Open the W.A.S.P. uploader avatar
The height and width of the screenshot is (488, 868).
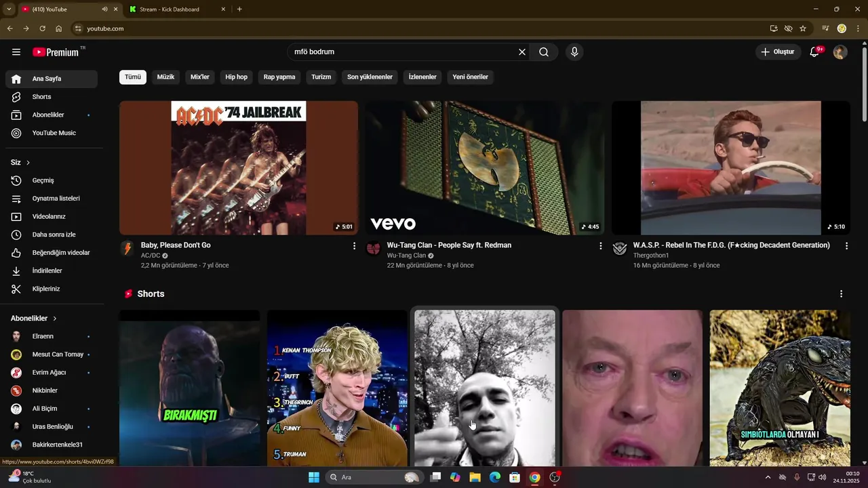620,248
